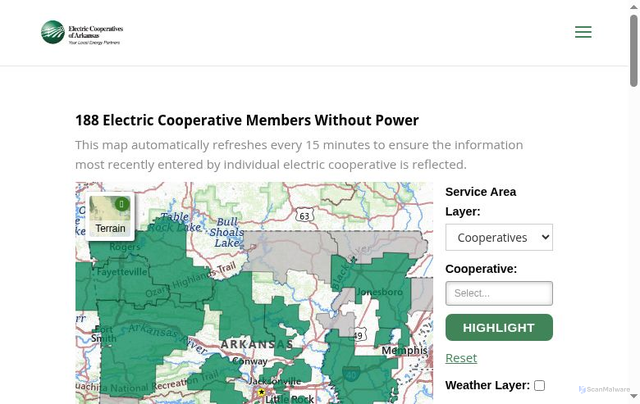
Task: Click the US Route 63 shield on the map
Action: tap(304, 215)
